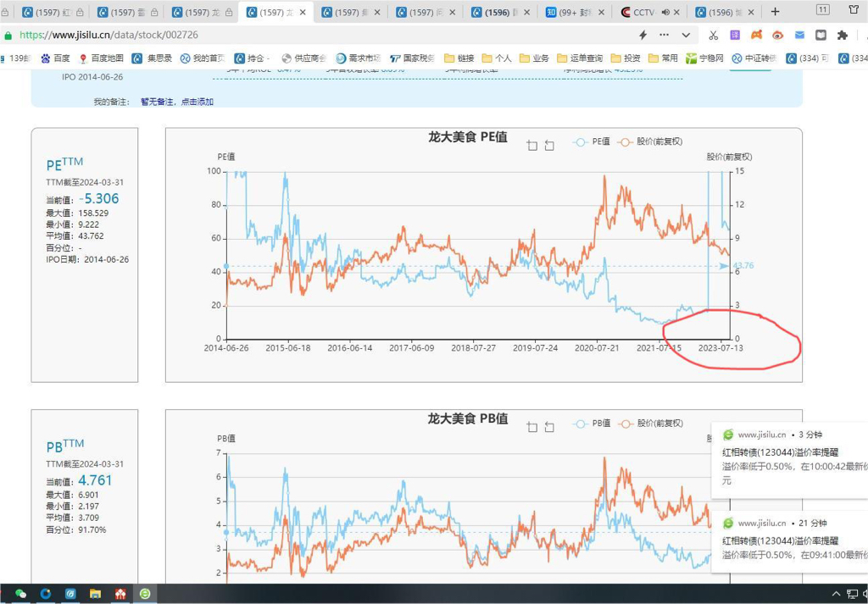
Task: Switch to the bold (1596) tab
Action: 499,12
